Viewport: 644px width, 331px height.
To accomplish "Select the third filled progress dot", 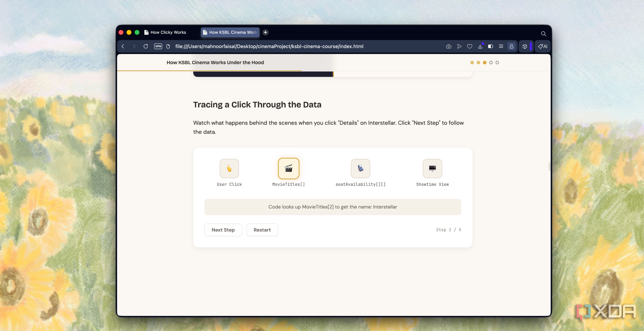I will coord(485,62).
